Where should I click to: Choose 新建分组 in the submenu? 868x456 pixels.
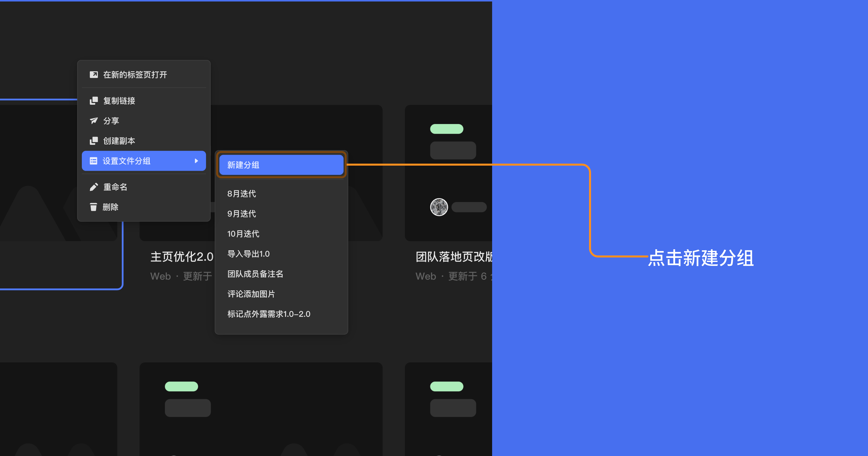(x=281, y=165)
